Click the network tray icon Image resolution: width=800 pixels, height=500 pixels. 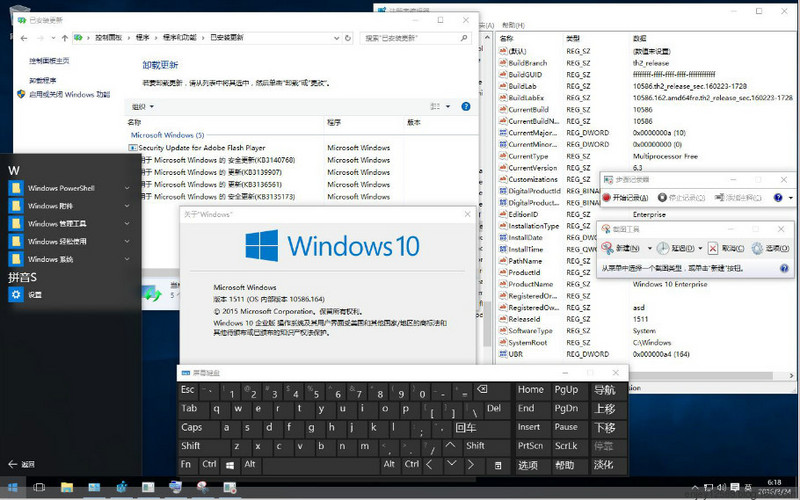pos(709,487)
